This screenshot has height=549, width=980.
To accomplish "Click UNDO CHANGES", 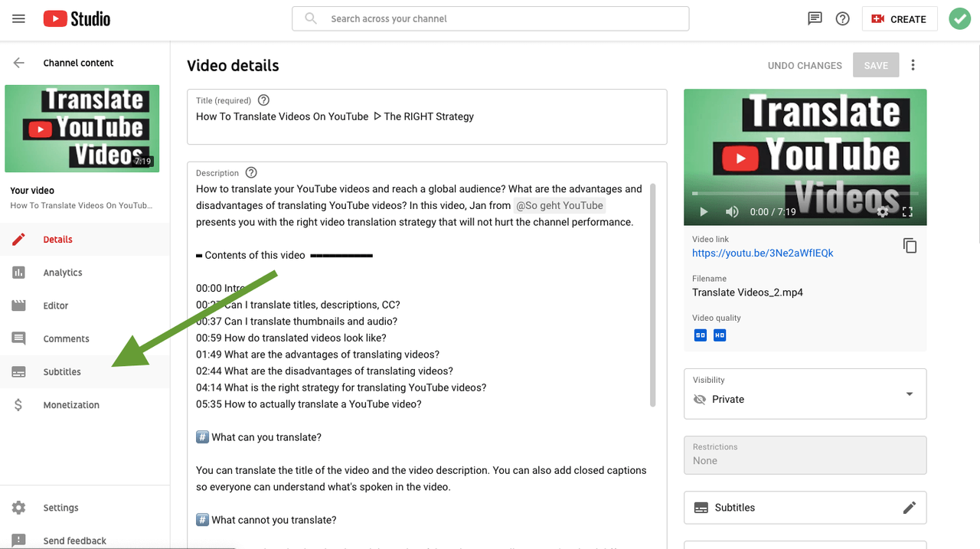I will click(805, 66).
